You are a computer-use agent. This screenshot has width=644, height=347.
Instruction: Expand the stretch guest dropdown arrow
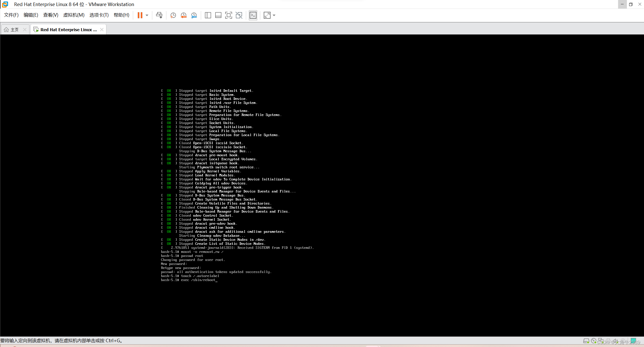(x=274, y=15)
